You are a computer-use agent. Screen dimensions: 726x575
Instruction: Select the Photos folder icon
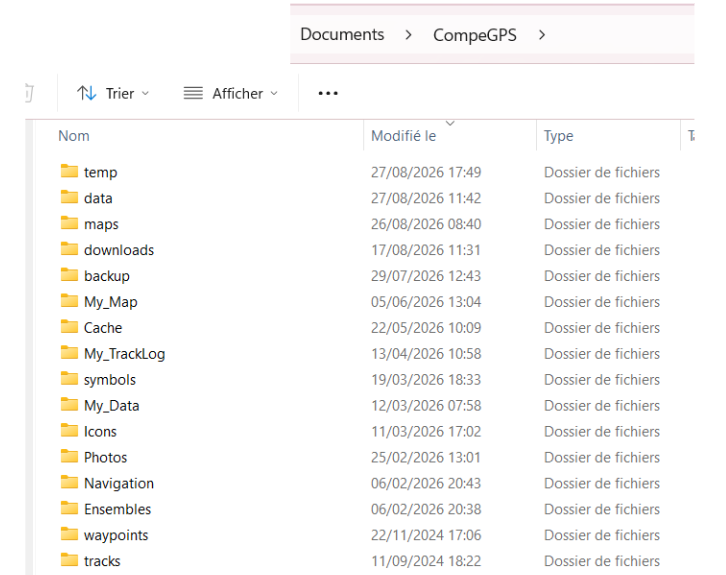[69, 456]
